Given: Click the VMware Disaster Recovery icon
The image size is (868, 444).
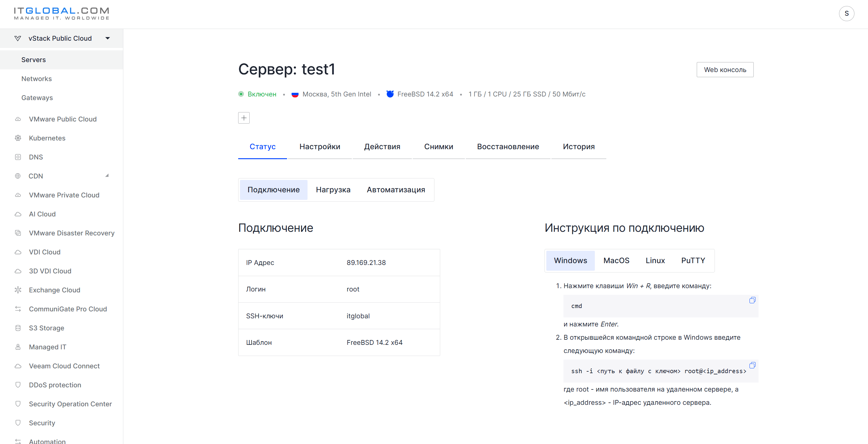Looking at the screenshot, I should pos(18,233).
